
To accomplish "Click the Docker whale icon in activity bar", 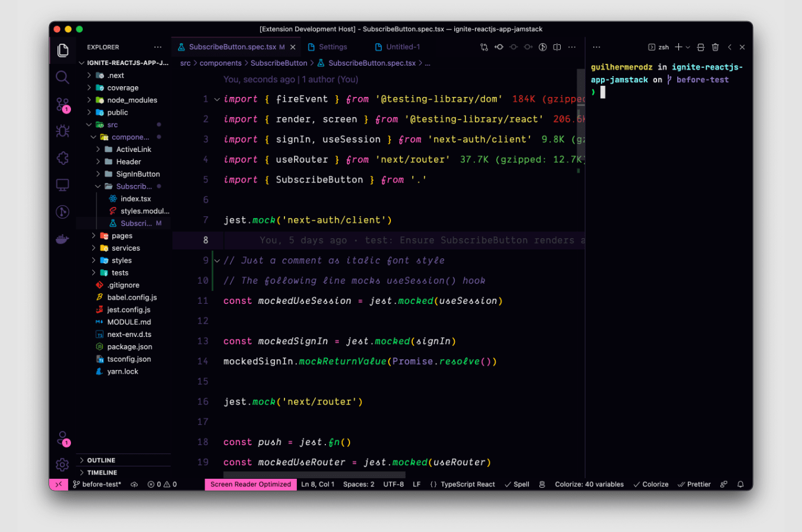I will (62, 238).
